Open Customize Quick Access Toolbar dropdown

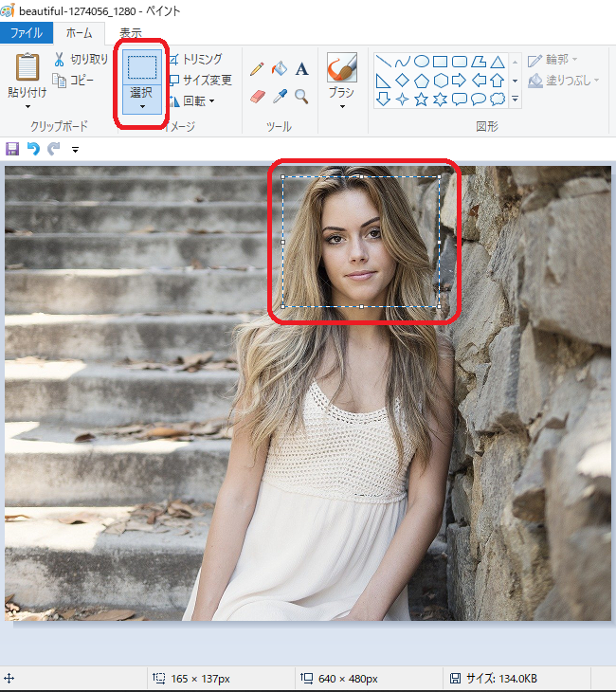[76, 150]
